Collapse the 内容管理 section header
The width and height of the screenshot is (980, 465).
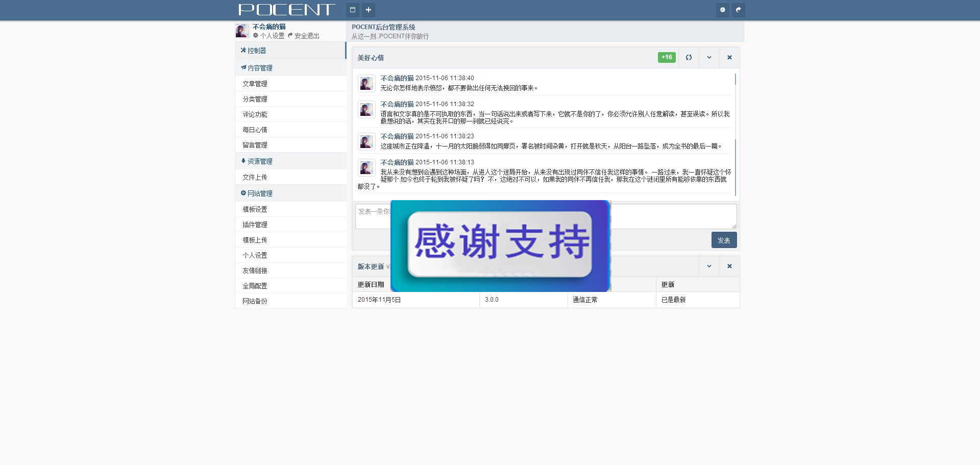point(290,68)
